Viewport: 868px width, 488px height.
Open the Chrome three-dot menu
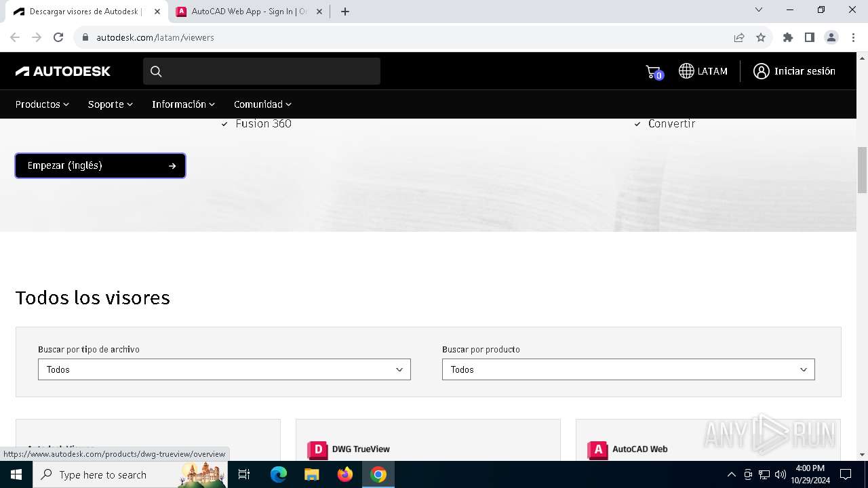(x=853, y=37)
